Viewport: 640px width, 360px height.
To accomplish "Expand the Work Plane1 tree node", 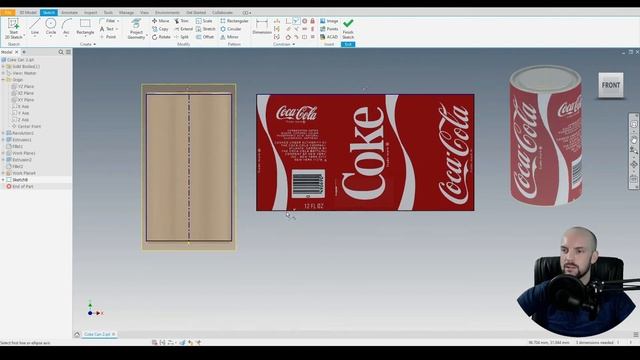I will [3, 153].
